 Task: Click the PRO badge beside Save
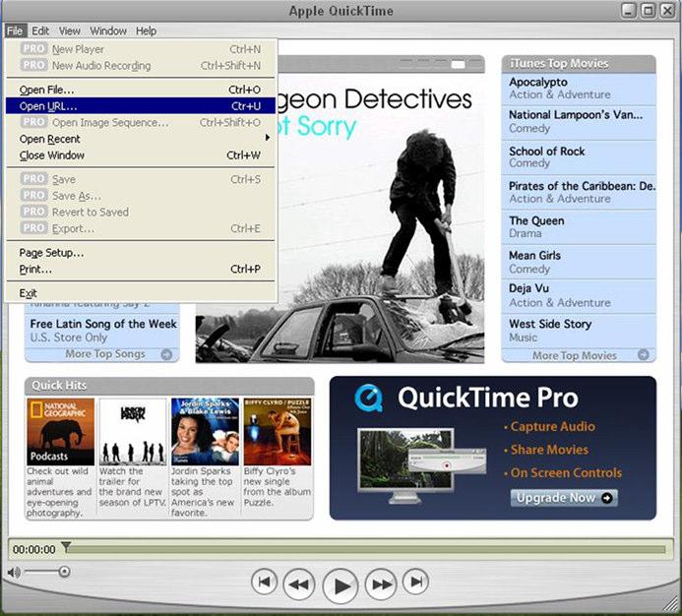[x=33, y=179]
